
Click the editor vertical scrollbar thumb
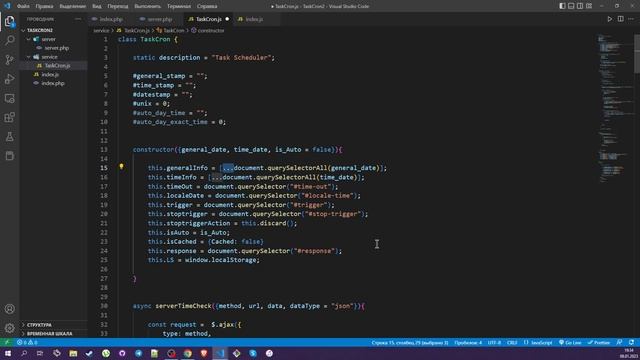pos(637,54)
